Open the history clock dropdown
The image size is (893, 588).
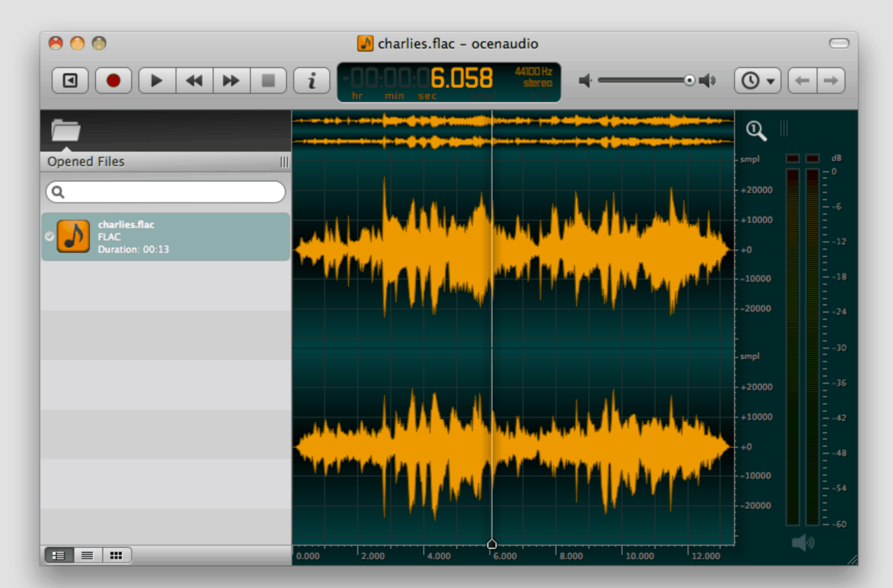point(757,80)
